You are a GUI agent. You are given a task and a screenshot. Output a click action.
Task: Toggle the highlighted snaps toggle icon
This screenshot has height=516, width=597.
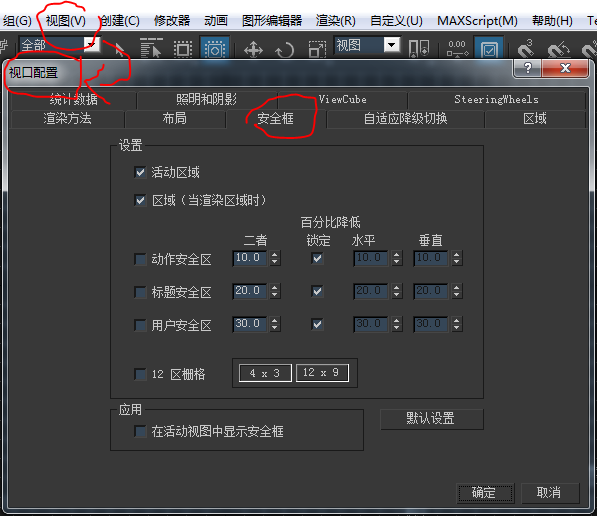coord(489,48)
